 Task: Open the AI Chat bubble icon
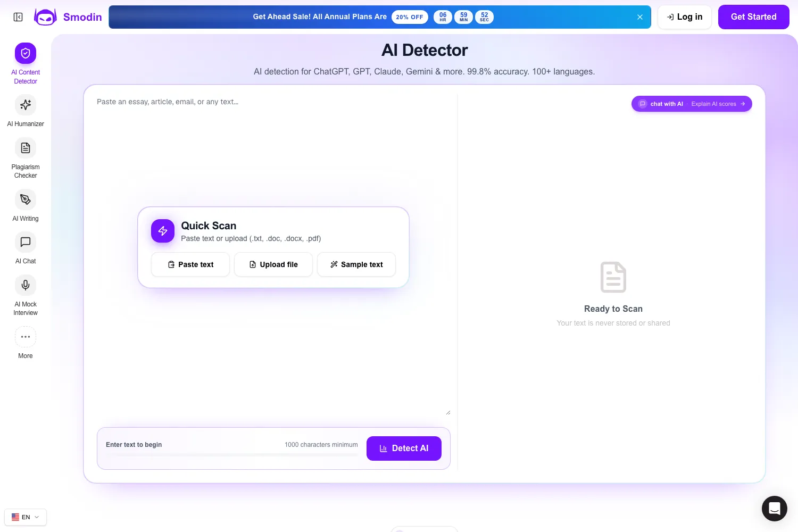point(26,242)
